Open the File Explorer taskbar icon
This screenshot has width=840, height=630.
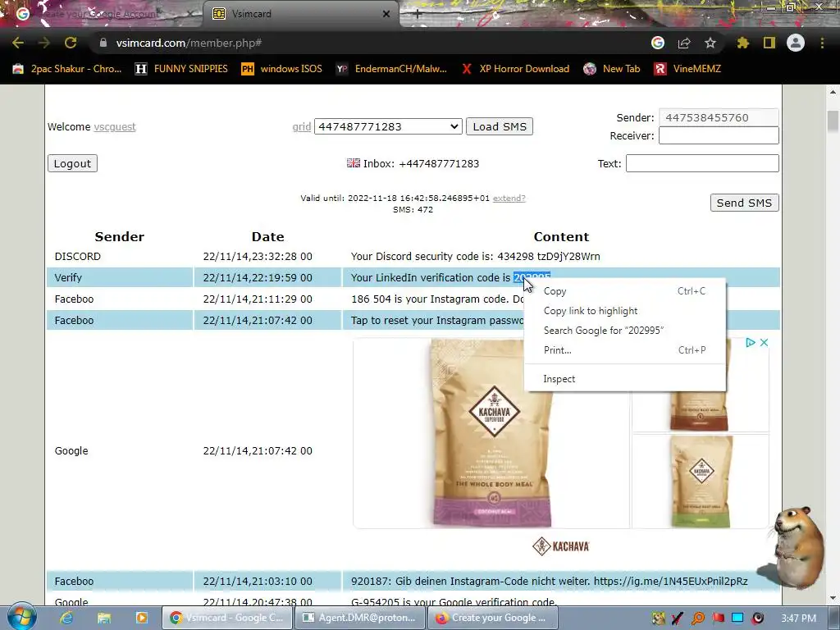tap(104, 618)
